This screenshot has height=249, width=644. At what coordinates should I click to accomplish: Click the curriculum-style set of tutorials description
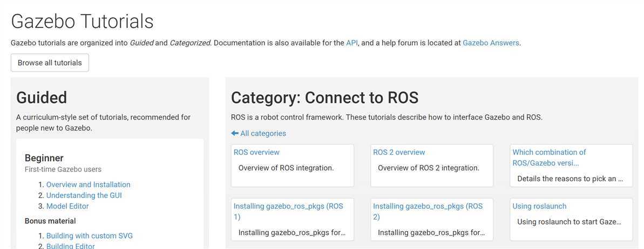point(104,123)
